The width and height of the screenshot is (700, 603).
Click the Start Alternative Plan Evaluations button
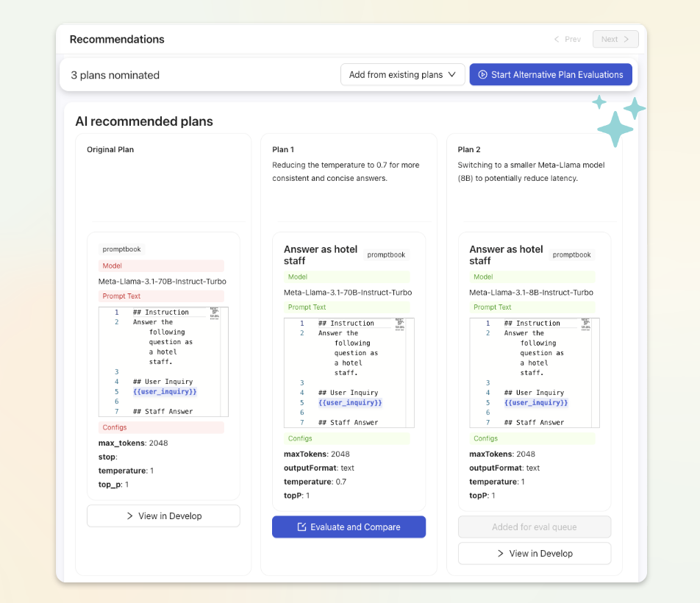coord(550,74)
